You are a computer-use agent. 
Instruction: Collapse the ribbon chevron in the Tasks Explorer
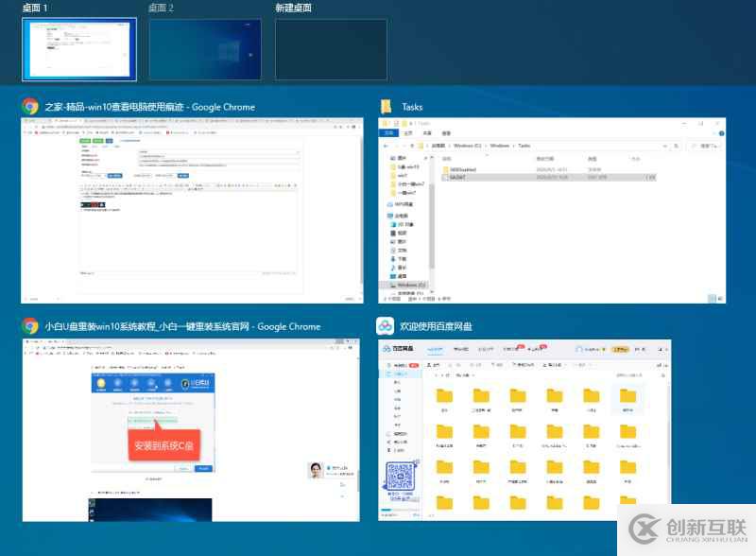714,133
